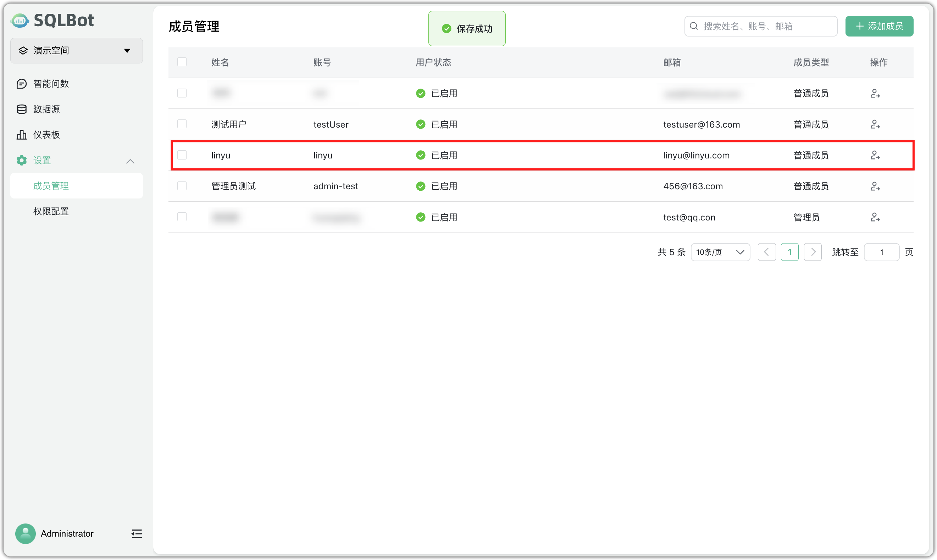Check the linyu row checkbox
The image size is (937, 560).
point(182,155)
